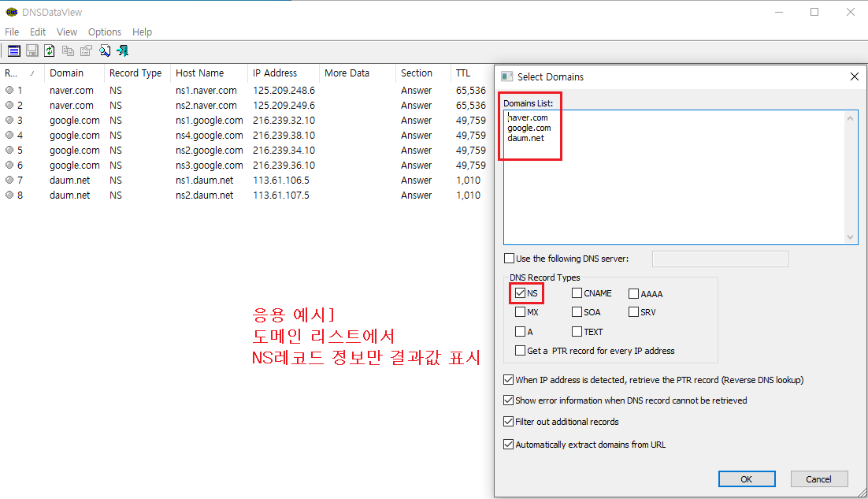
Task: Uncheck 'Show error information' option
Action: 508,400
